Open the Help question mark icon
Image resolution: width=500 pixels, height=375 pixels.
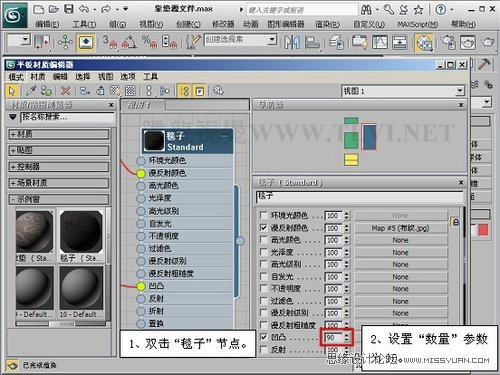(x=441, y=9)
